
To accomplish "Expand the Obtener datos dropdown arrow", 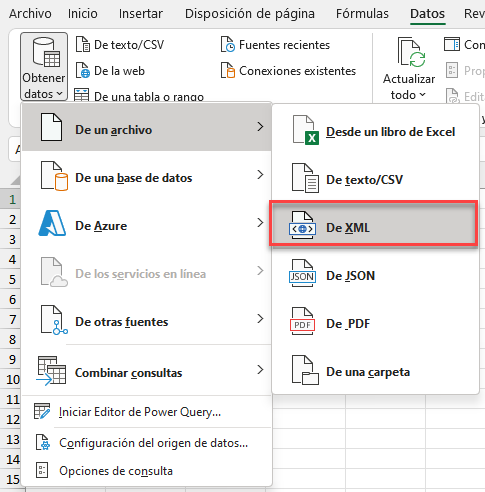I will click(x=60, y=94).
